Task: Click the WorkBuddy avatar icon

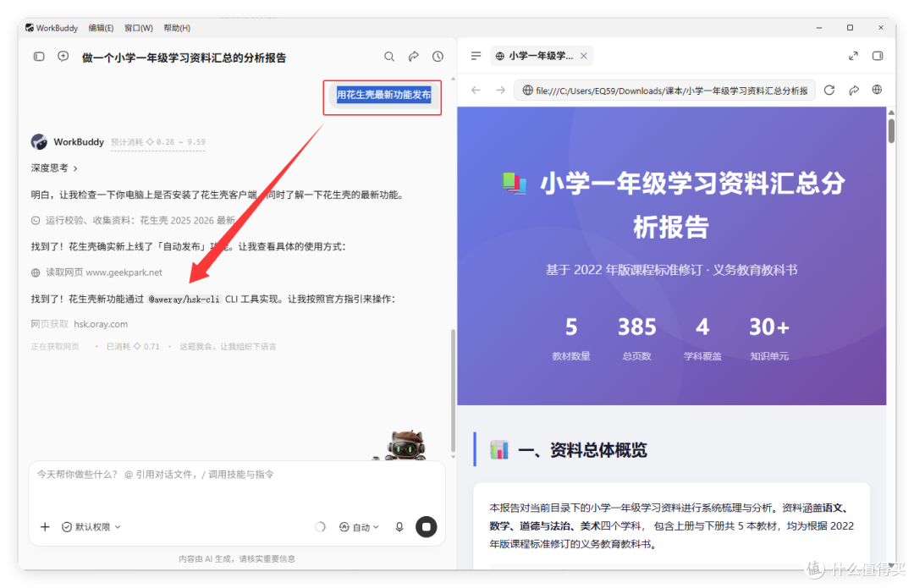Action: [x=39, y=141]
